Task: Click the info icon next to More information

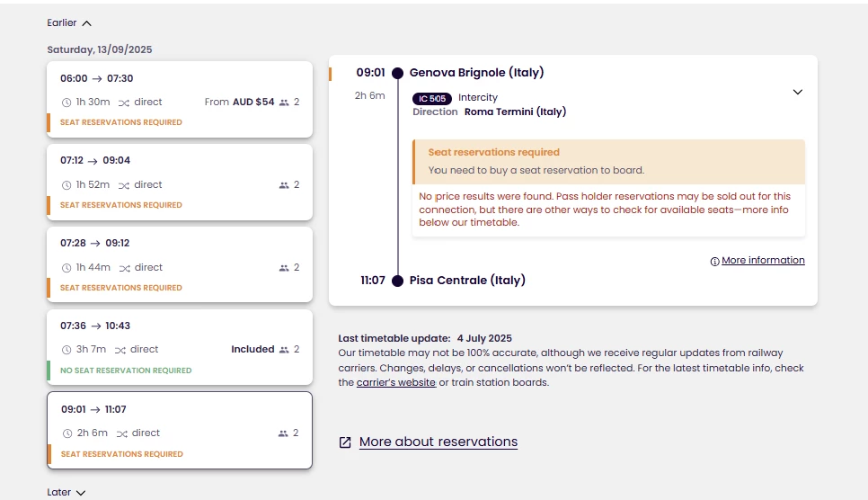Action: coord(714,261)
